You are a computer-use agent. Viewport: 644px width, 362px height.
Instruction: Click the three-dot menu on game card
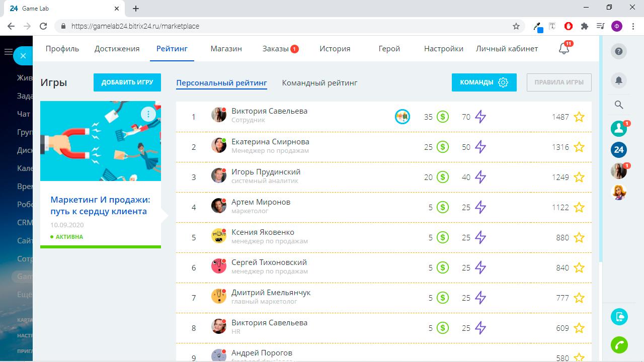[148, 114]
